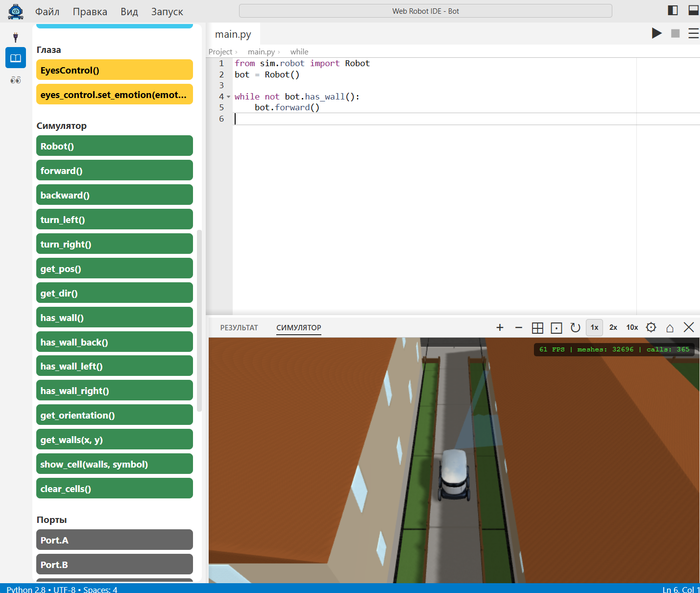Toggle the sidebar panel layout icon

pyautogui.click(x=673, y=10)
